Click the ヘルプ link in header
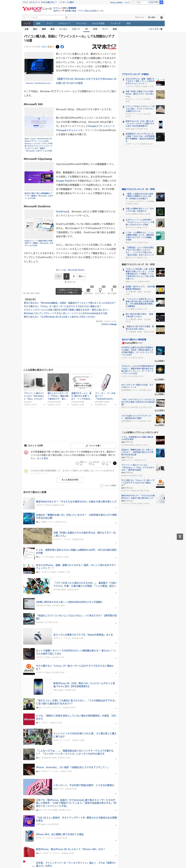186x868 pixels. (x=127, y=2)
